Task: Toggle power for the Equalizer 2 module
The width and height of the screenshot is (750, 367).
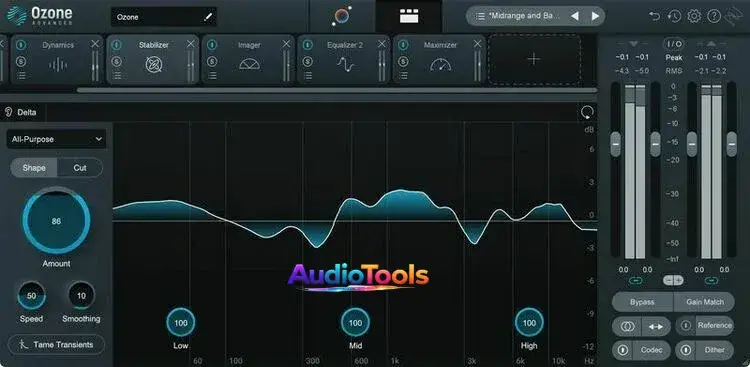Action: point(308,45)
